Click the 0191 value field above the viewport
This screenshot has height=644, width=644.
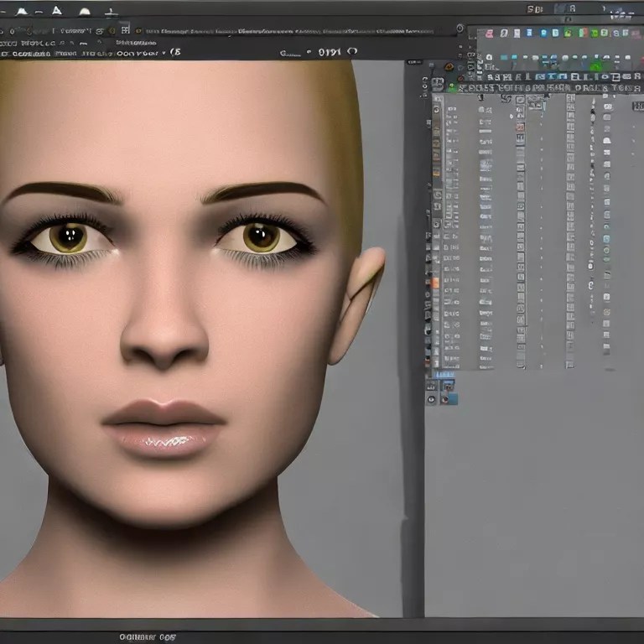click(x=330, y=52)
